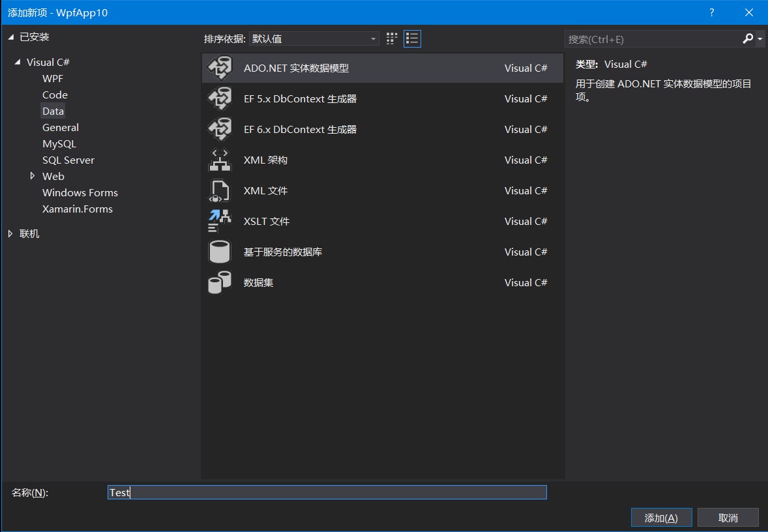Choose the XSLT 文件 template text
Viewport: 768px width, 532px height.
pos(267,222)
